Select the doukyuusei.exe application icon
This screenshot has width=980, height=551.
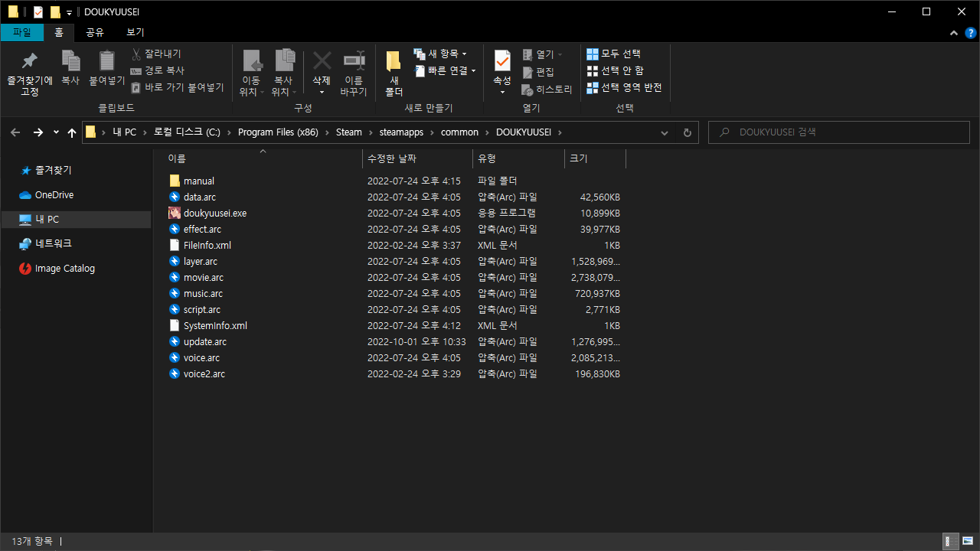click(175, 214)
